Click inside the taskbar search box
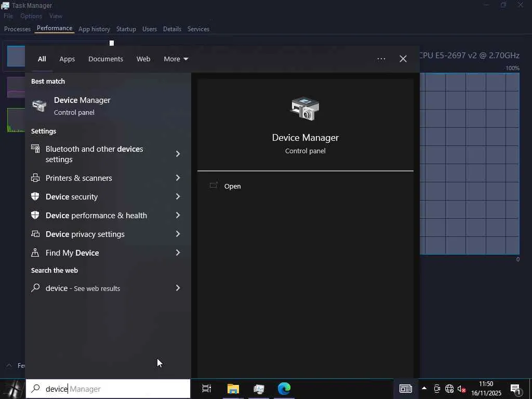 (108, 389)
